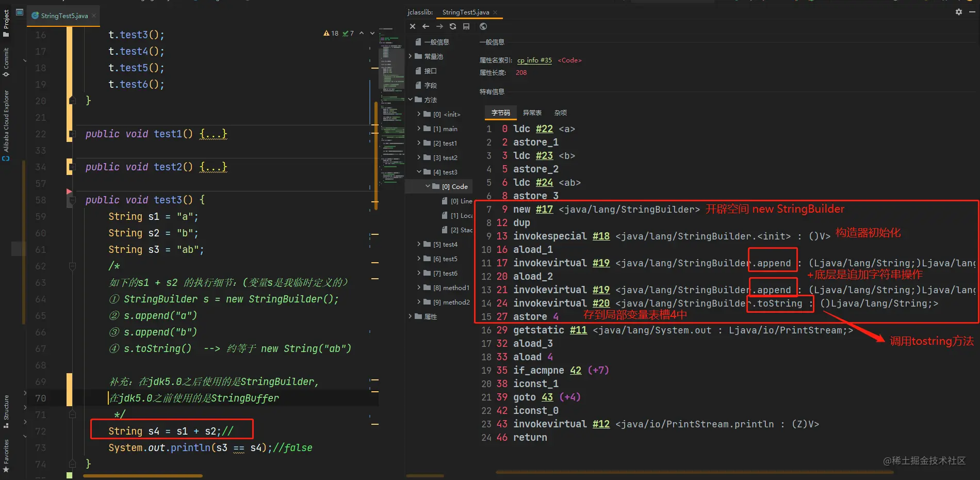
Task: Close the StringTest5.java editor tab
Action: click(x=94, y=16)
